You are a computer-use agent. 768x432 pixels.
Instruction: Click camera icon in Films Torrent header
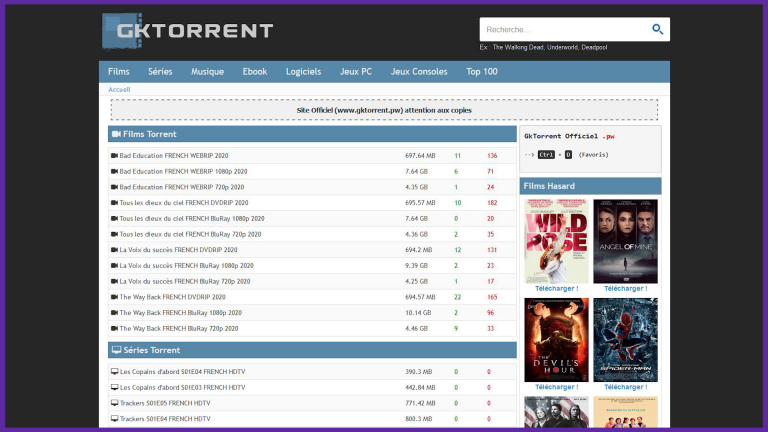pyautogui.click(x=116, y=134)
